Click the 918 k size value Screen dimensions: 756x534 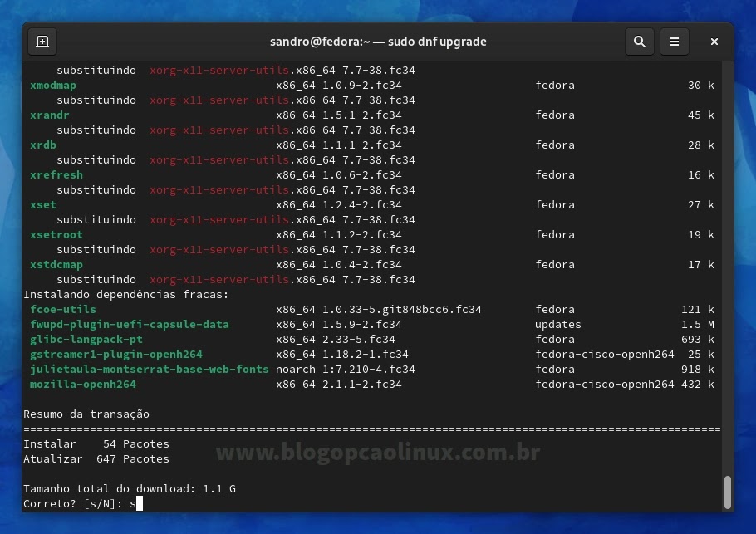pyautogui.click(x=698, y=370)
